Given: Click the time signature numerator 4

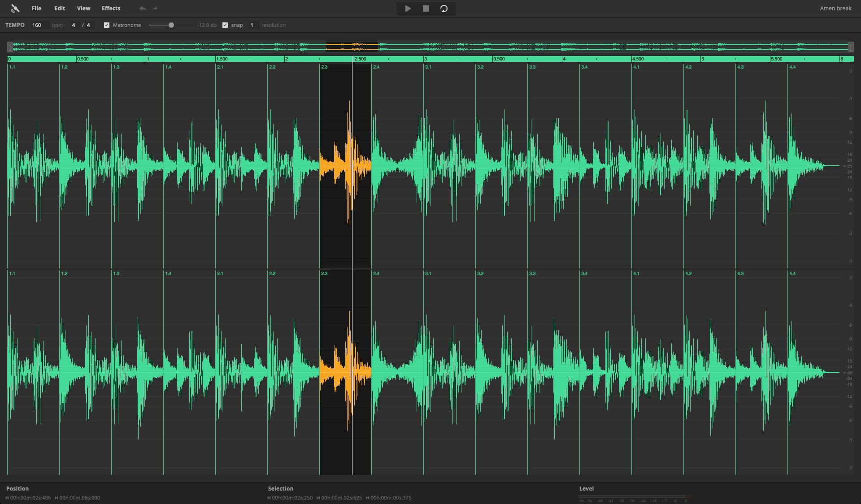Looking at the screenshot, I should (74, 25).
